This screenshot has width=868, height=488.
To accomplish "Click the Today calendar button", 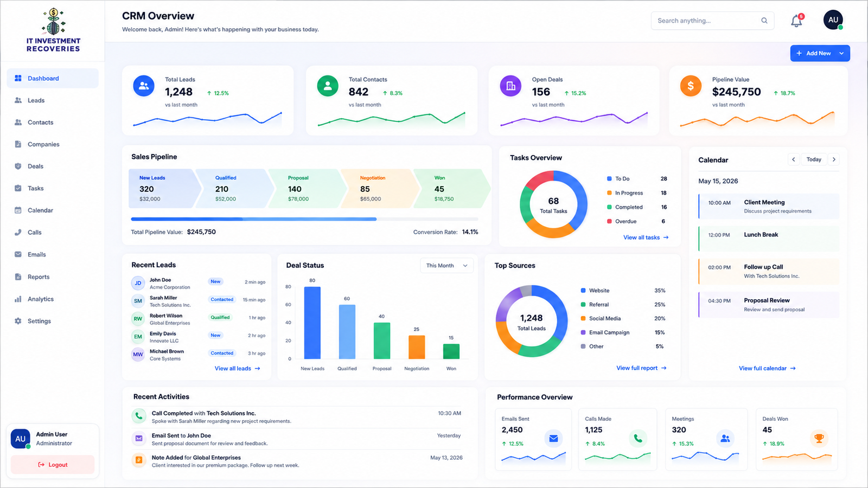I will point(814,159).
